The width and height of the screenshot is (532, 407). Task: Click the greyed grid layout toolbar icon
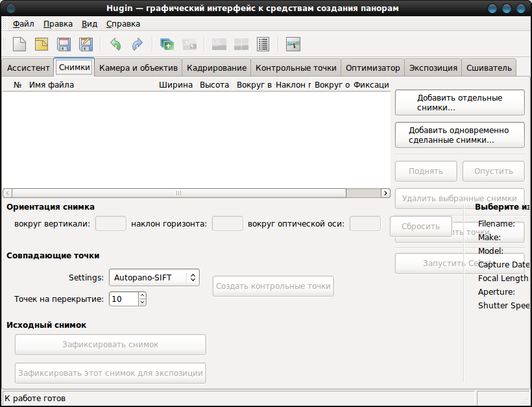[241, 44]
